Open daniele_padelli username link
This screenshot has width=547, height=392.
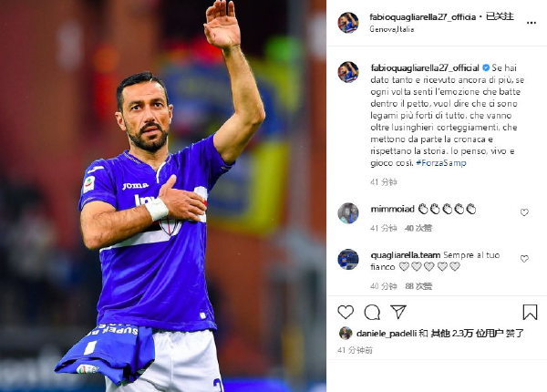coord(387,334)
